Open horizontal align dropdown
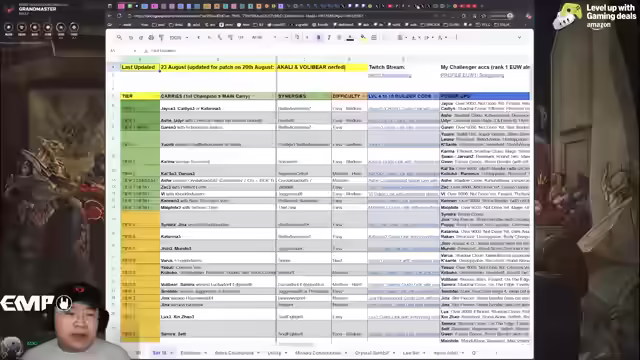 401,38
